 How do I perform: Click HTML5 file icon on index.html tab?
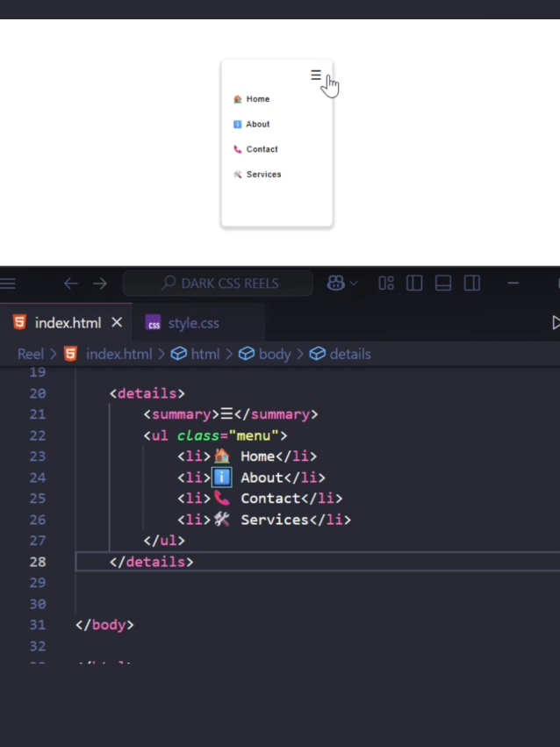[x=19, y=322]
